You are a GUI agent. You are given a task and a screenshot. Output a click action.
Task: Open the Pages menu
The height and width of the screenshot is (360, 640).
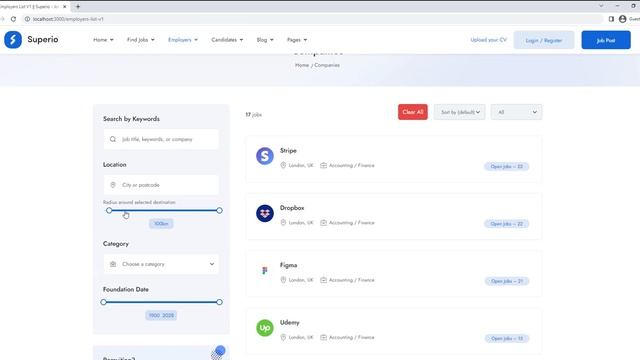pos(297,40)
